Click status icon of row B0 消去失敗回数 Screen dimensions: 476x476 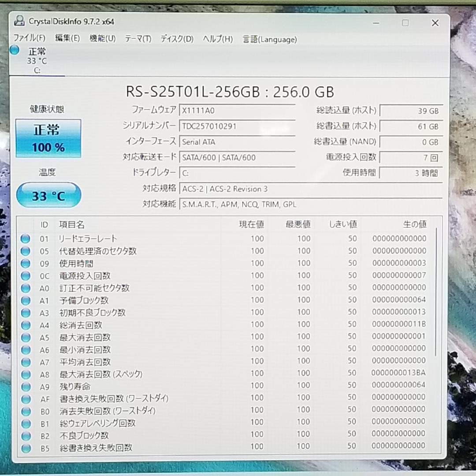click(26, 411)
